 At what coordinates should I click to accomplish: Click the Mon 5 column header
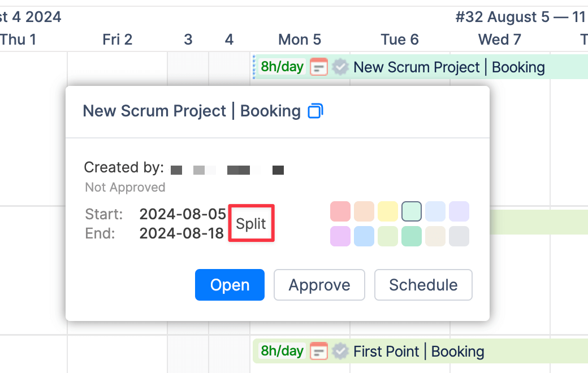(300, 39)
